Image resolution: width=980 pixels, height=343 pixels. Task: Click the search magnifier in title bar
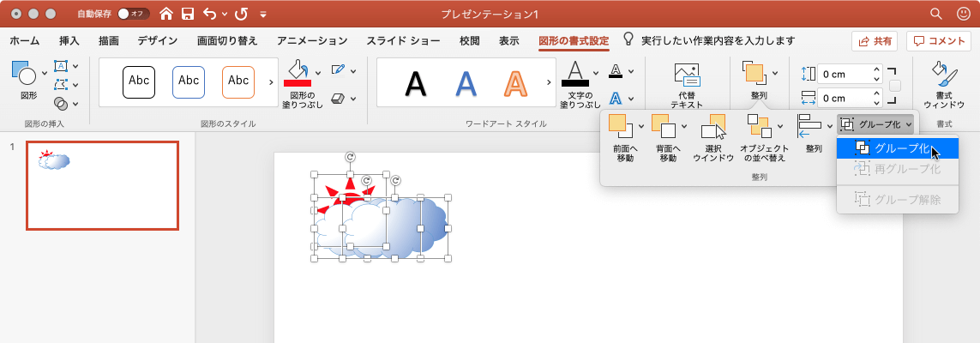coord(935,13)
